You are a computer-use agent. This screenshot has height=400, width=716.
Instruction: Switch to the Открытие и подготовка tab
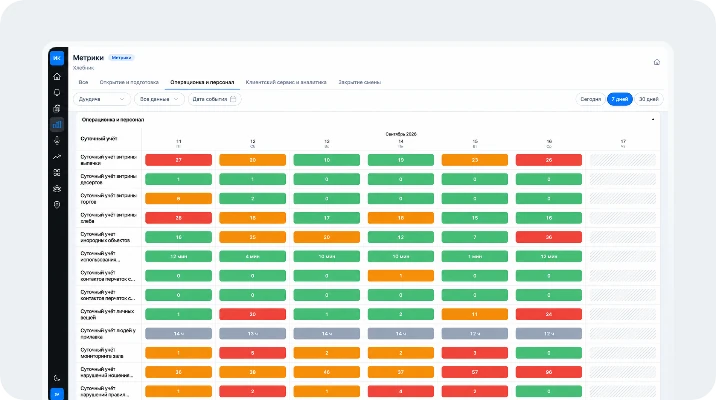pos(129,82)
